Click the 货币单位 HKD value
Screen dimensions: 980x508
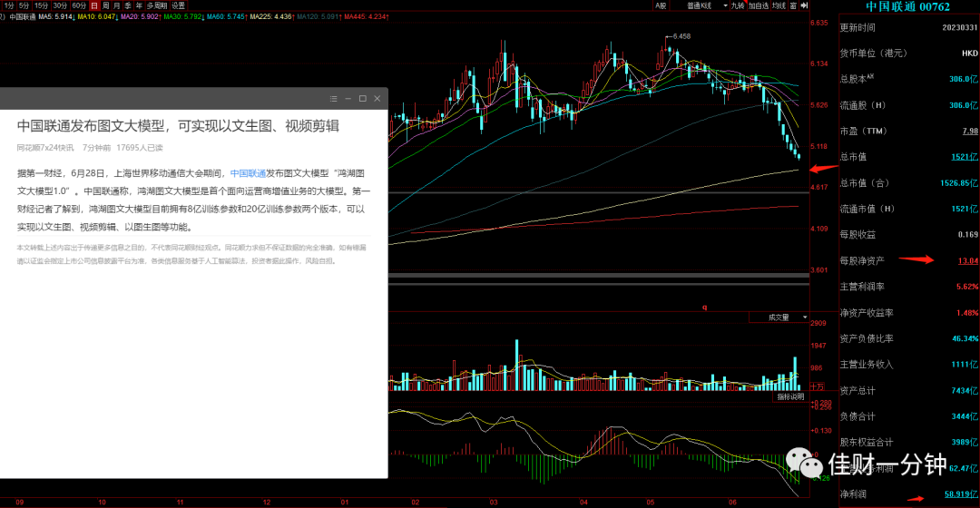[970, 54]
